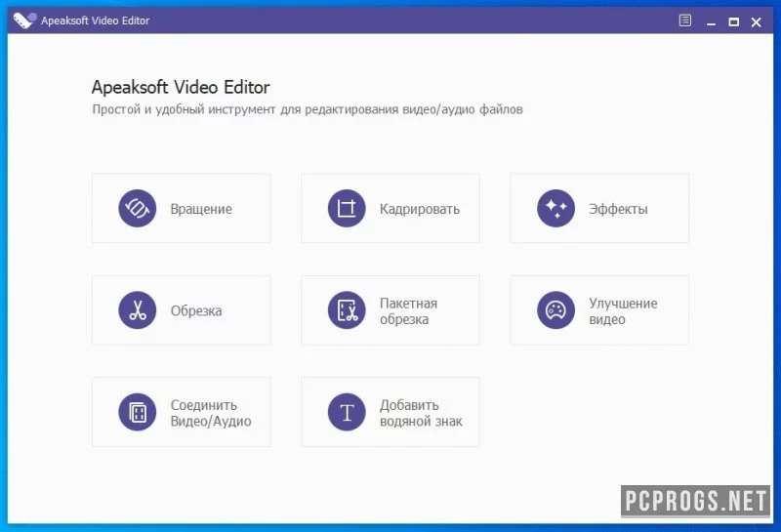
Task: Open the Обрезка scissors clip tool
Action: [181, 309]
